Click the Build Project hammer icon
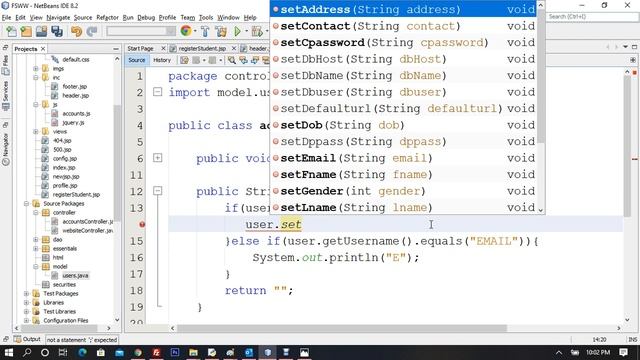This screenshot has width=640, height=360. coord(205,31)
